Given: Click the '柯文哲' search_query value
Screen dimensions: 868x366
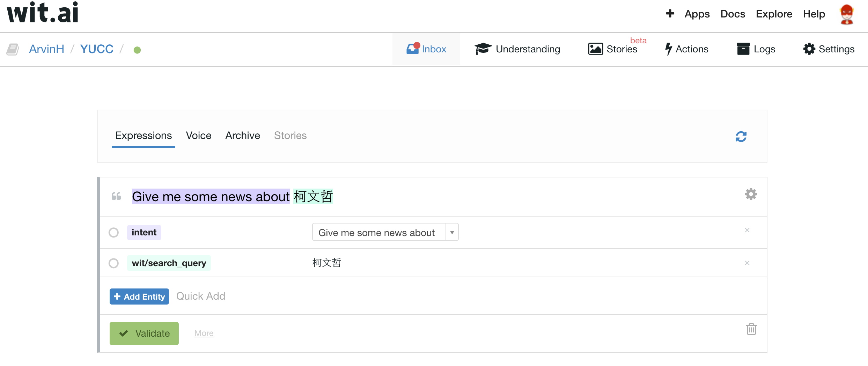Looking at the screenshot, I should (326, 263).
